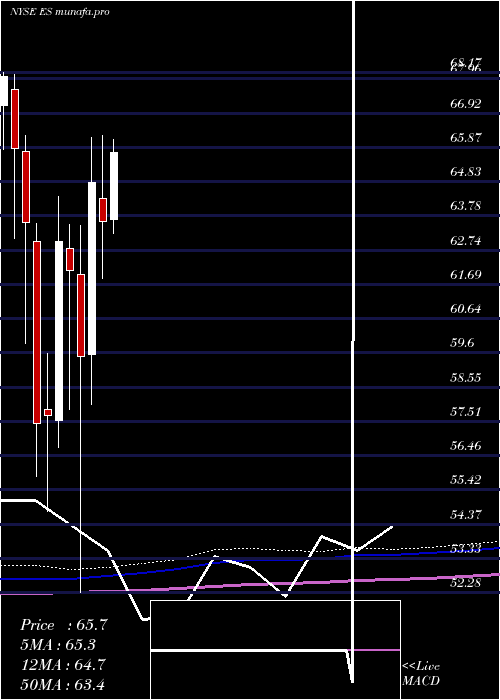
Task: Click the small red candle body beside 62.74
Action: pyautogui.click(x=70, y=259)
